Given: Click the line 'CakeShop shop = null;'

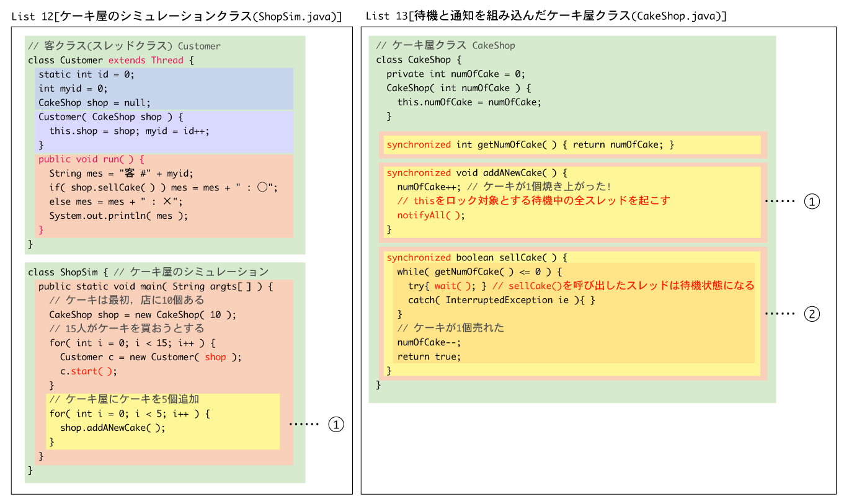Looking at the screenshot, I should coord(94,103).
